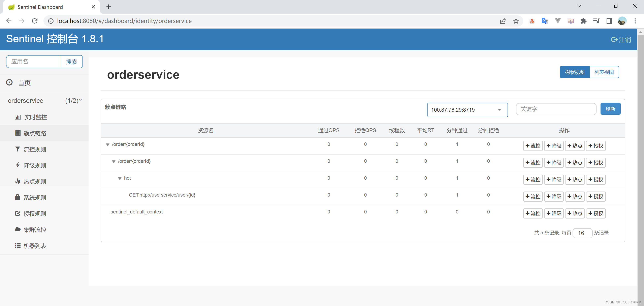Add 降级 rule for GET:http://userservice/user/{id}
Viewport: 644px width, 306px height.
click(554, 197)
